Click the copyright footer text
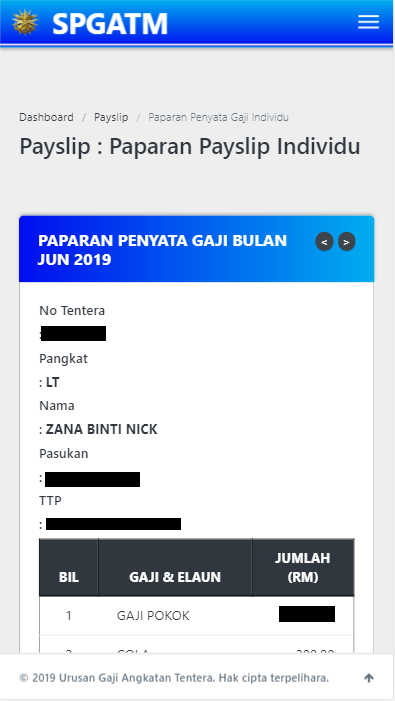This screenshot has width=395, height=701. tap(174, 678)
